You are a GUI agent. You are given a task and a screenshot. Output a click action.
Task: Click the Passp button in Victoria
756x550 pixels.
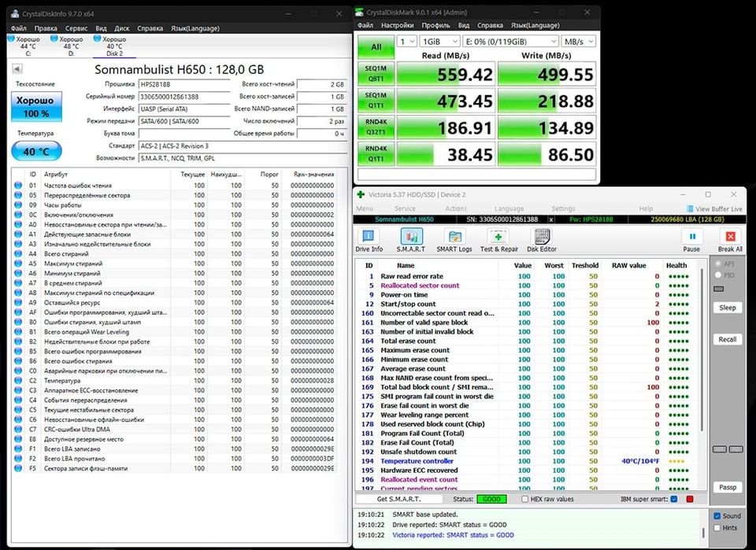(727, 487)
